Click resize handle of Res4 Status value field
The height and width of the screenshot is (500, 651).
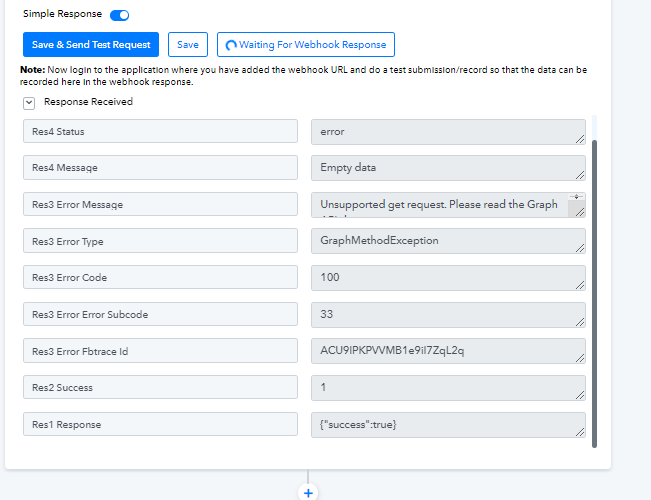(x=580, y=139)
